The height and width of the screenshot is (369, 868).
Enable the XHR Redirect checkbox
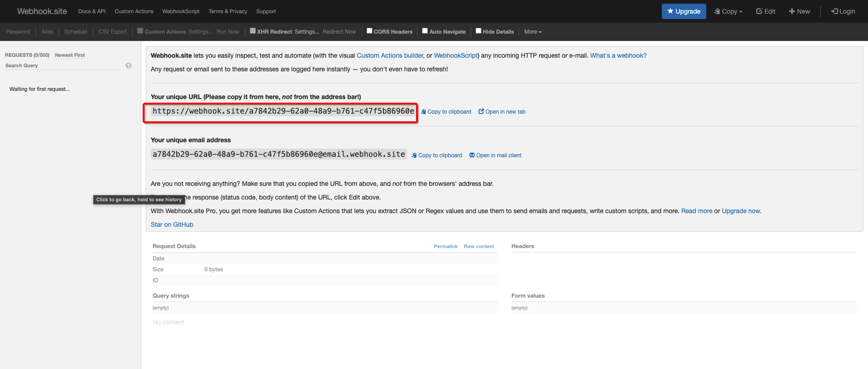click(253, 31)
